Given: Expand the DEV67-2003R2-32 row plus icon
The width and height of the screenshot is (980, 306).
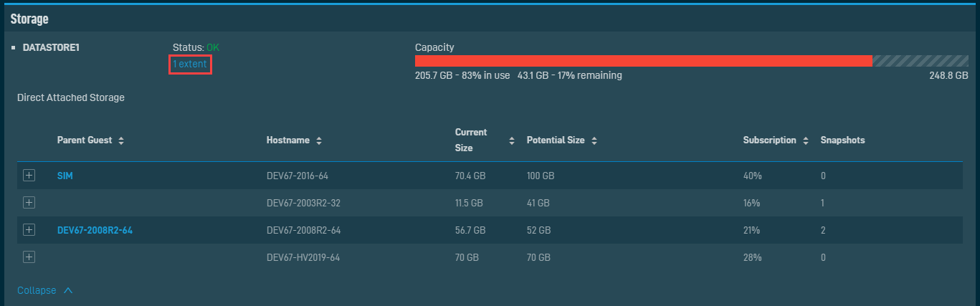Looking at the screenshot, I should pos(29,203).
